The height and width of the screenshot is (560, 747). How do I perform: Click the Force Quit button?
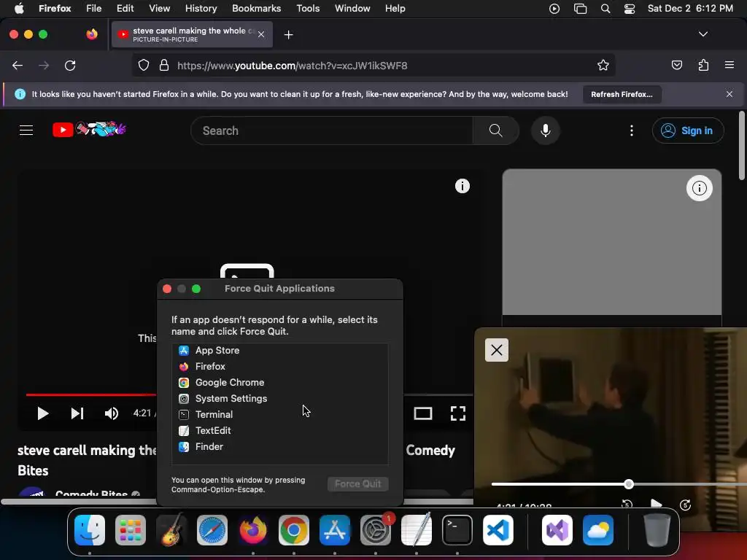click(357, 484)
